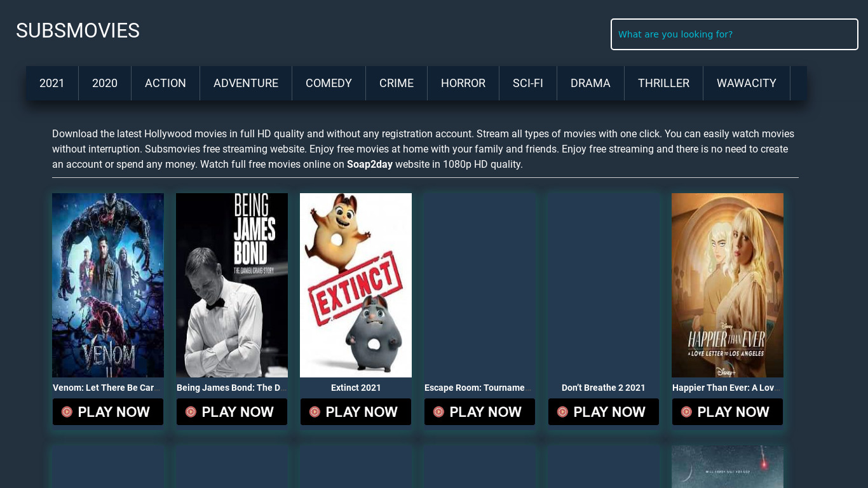Open the Don't Breathe 2 blank poster
This screenshot has height=488, width=868.
click(604, 285)
